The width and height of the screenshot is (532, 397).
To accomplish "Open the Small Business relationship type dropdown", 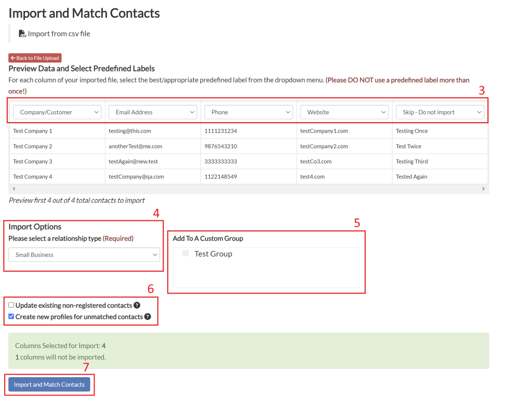I will (84, 255).
